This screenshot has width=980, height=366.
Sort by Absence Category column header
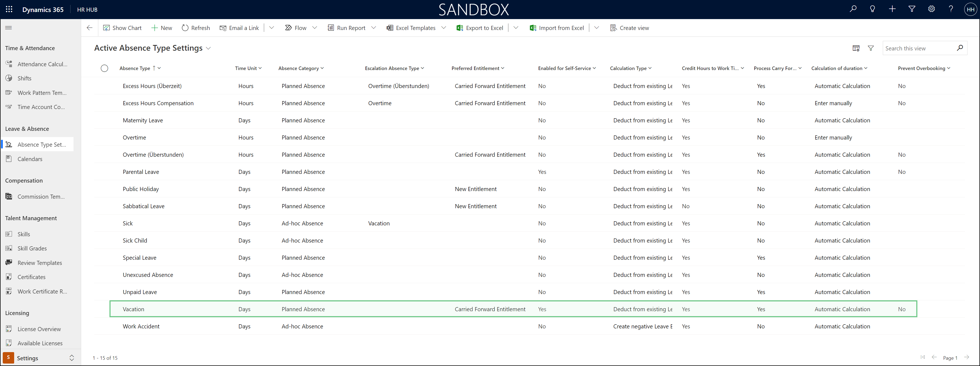coord(299,69)
